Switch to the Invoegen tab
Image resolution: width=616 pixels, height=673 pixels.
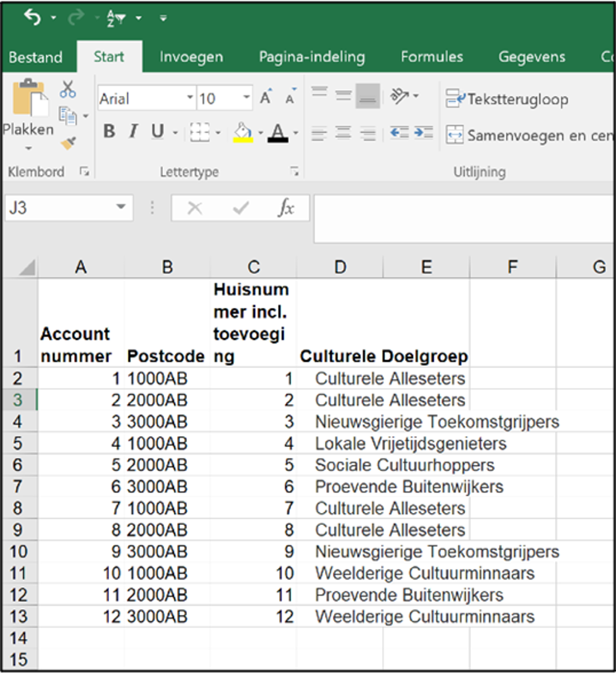point(191,57)
